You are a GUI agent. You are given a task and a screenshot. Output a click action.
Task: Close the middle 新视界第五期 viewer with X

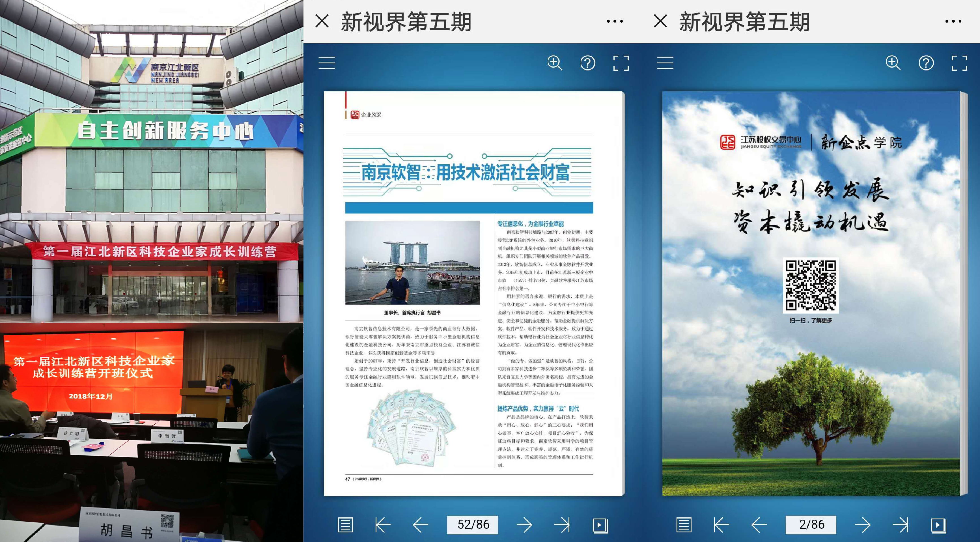(x=322, y=21)
